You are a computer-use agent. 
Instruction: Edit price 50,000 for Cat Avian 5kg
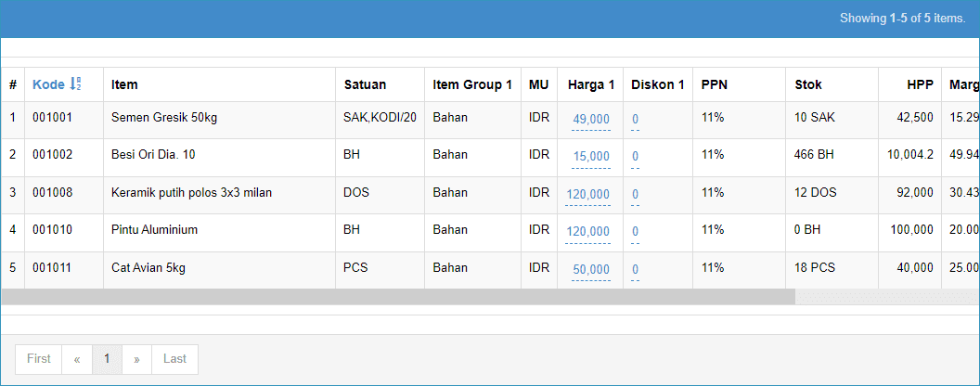[x=590, y=270]
